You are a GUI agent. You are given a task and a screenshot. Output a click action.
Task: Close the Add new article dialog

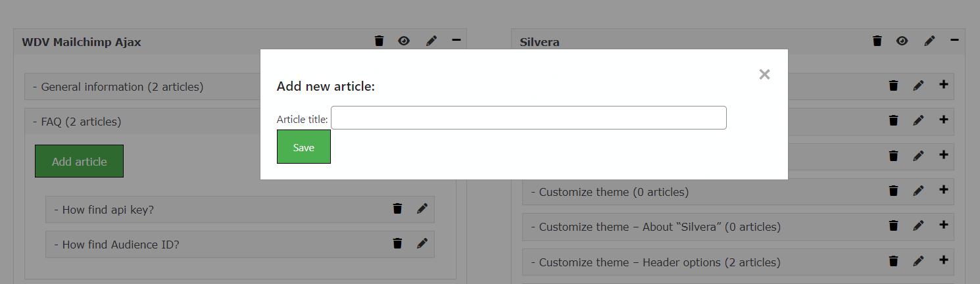(x=764, y=74)
